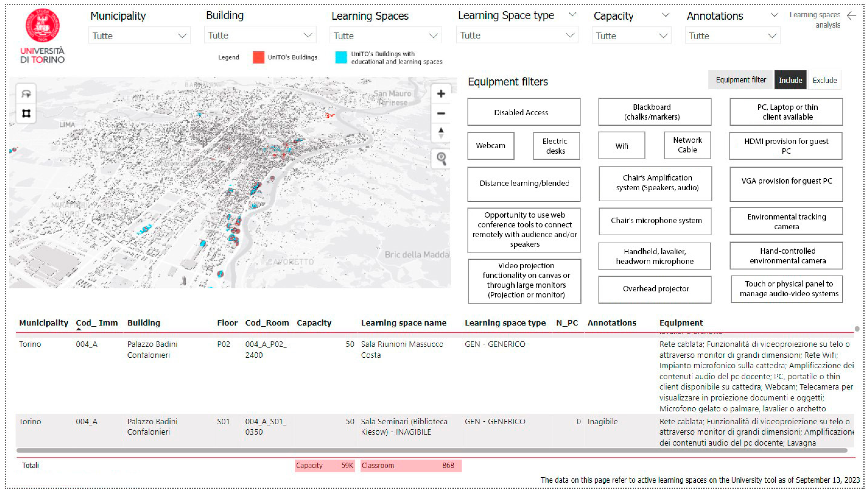Sort table by Building column header

click(143, 323)
